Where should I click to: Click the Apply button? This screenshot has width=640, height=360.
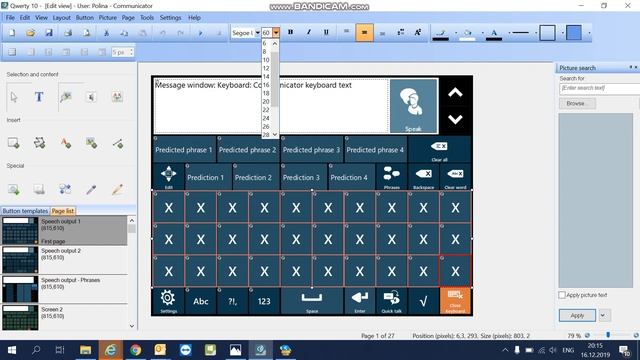click(x=577, y=315)
